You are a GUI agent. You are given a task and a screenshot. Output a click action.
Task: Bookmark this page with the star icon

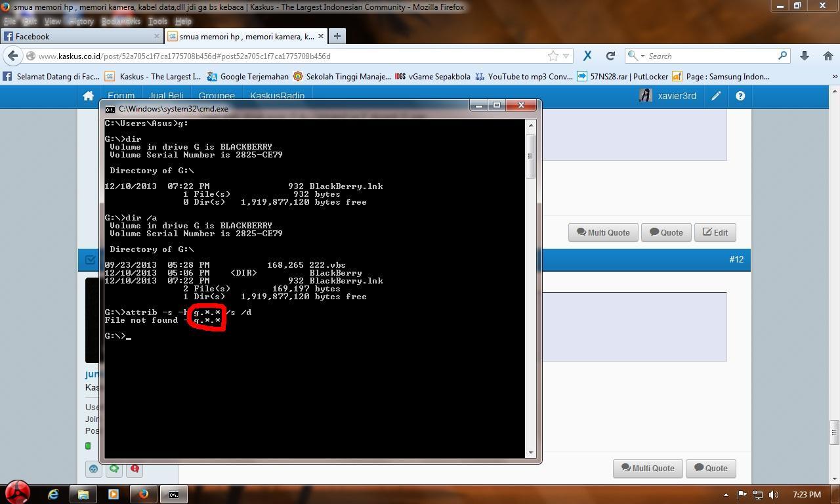click(x=553, y=56)
